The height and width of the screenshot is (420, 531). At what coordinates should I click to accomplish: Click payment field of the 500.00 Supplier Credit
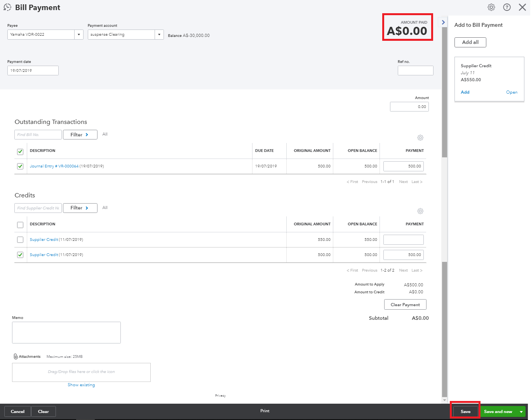click(403, 255)
